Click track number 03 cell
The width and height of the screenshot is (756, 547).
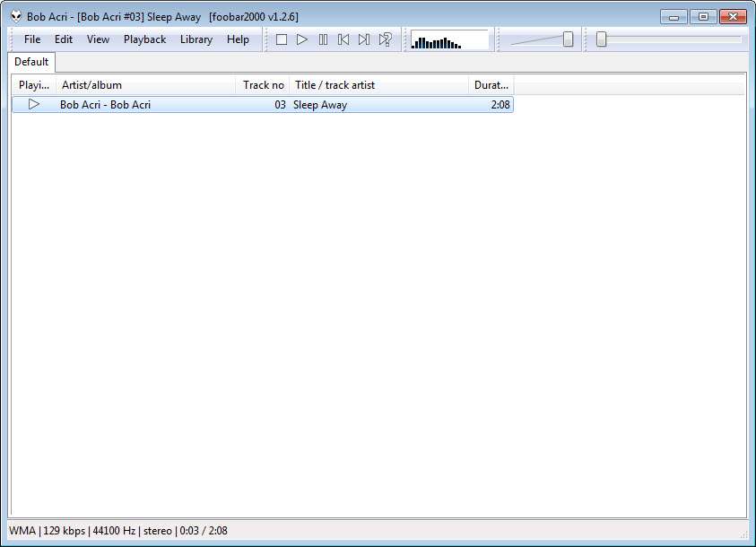tap(280, 105)
